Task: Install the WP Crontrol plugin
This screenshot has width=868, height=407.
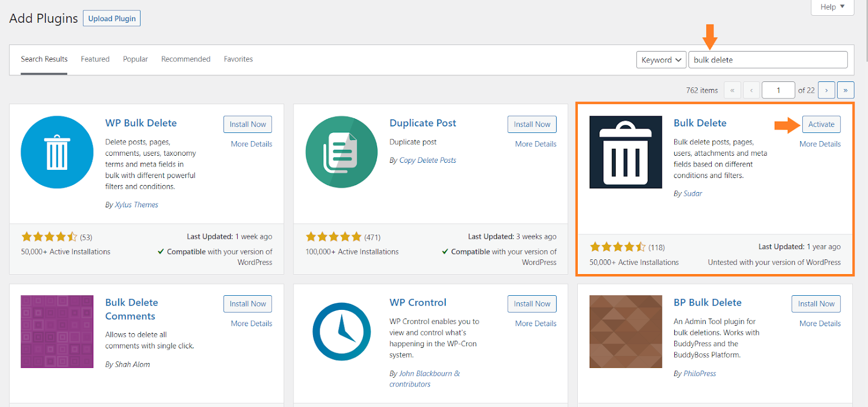Action: [532, 304]
